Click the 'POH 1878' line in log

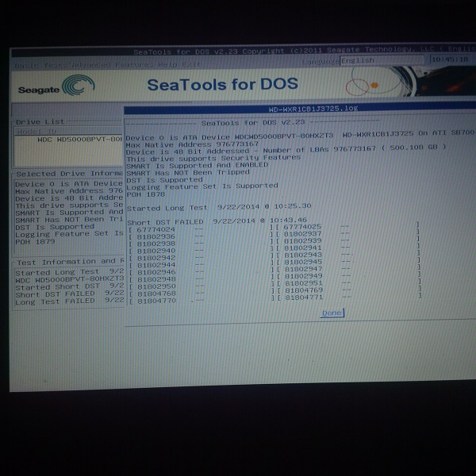(146, 194)
